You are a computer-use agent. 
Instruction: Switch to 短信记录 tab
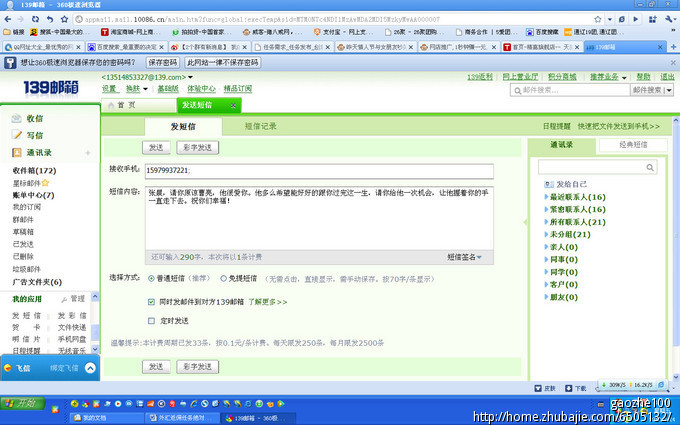pos(261,126)
